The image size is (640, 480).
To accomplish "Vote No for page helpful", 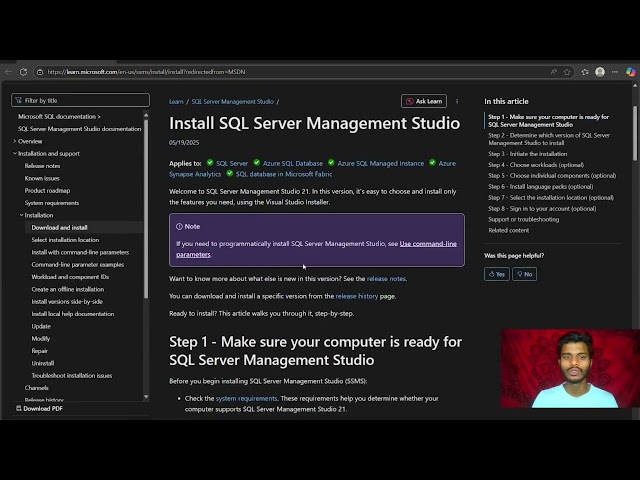I will click(x=524, y=274).
